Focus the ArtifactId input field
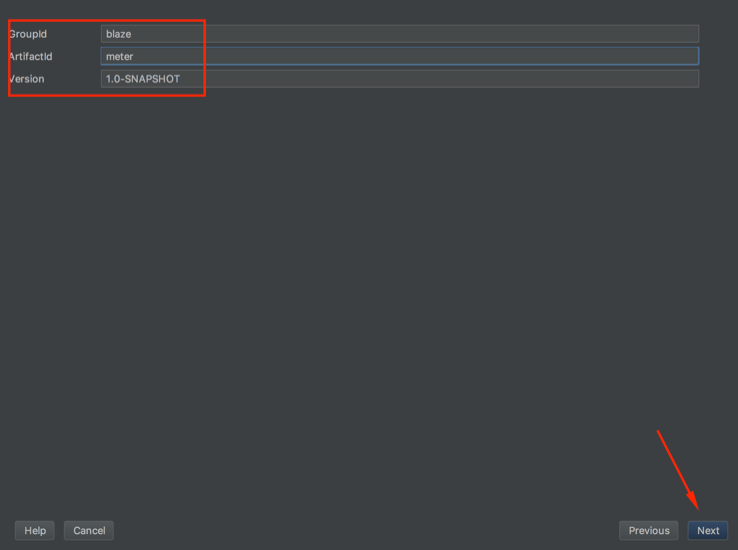 coord(400,56)
